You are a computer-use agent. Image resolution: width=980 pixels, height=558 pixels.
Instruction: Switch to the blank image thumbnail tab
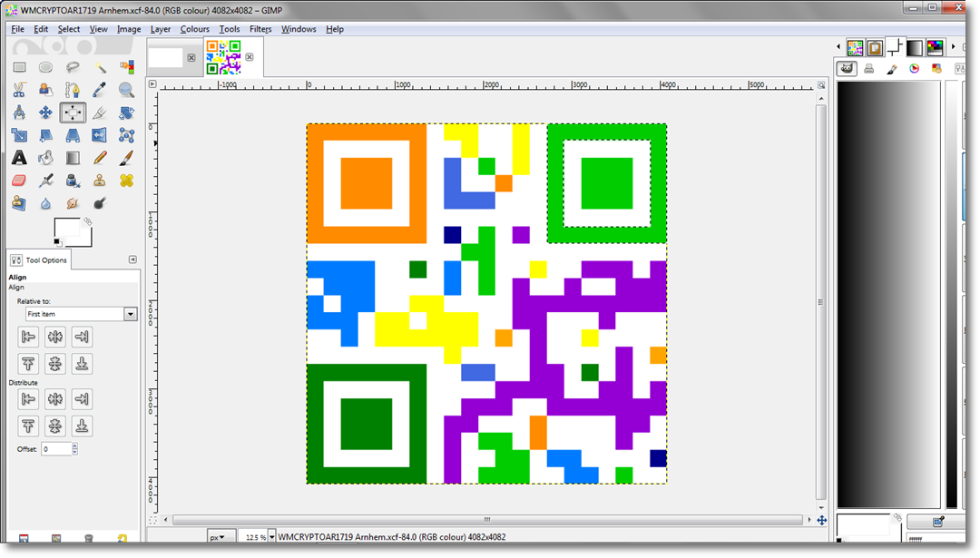166,57
